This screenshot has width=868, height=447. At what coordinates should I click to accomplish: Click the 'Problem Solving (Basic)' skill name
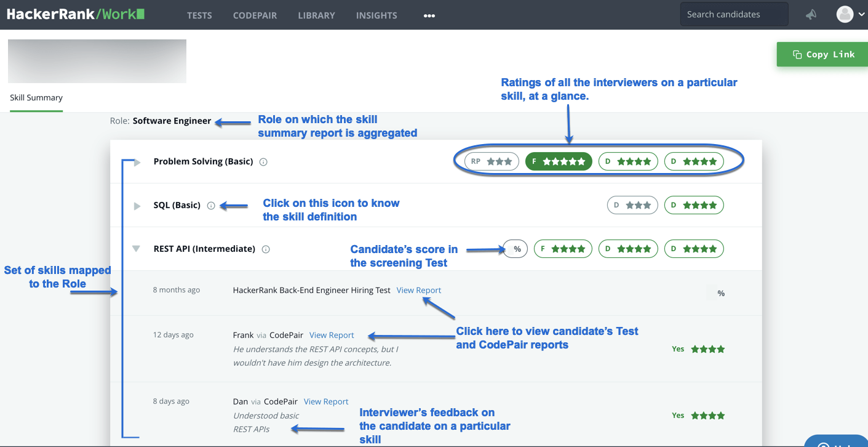tap(203, 161)
